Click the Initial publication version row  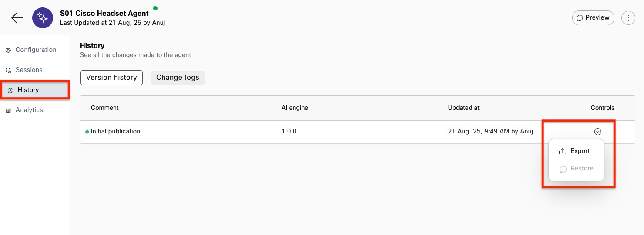click(x=115, y=131)
